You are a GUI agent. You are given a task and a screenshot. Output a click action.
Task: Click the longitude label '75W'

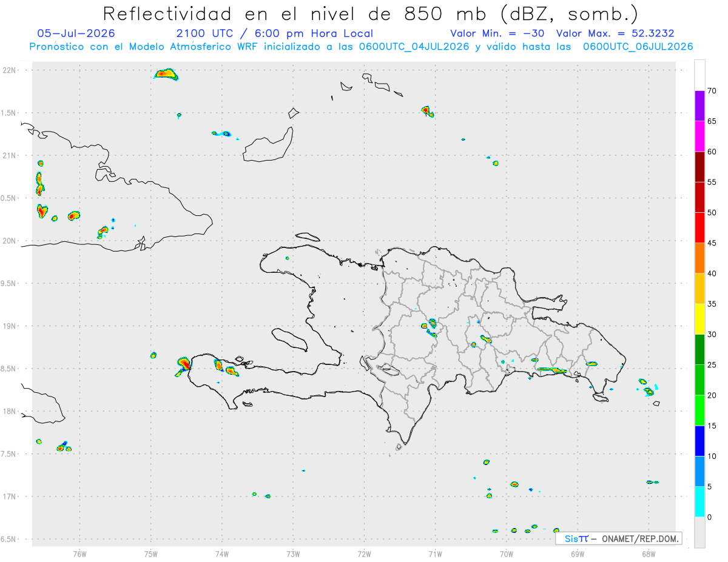pos(151,553)
